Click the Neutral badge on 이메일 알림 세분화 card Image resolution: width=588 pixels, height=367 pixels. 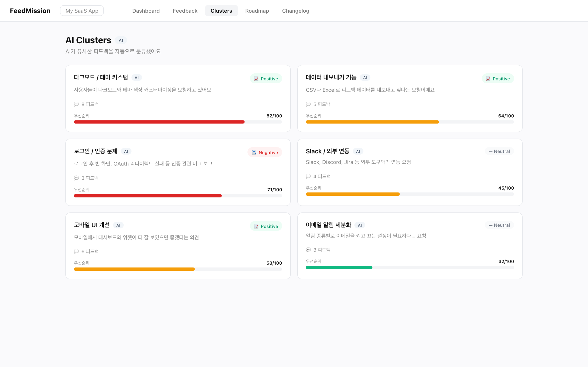point(499,225)
